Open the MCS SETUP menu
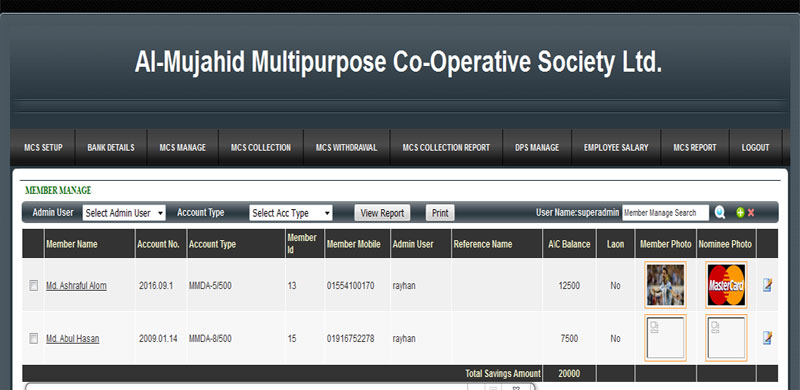This screenshot has height=390, width=800. 43,148
